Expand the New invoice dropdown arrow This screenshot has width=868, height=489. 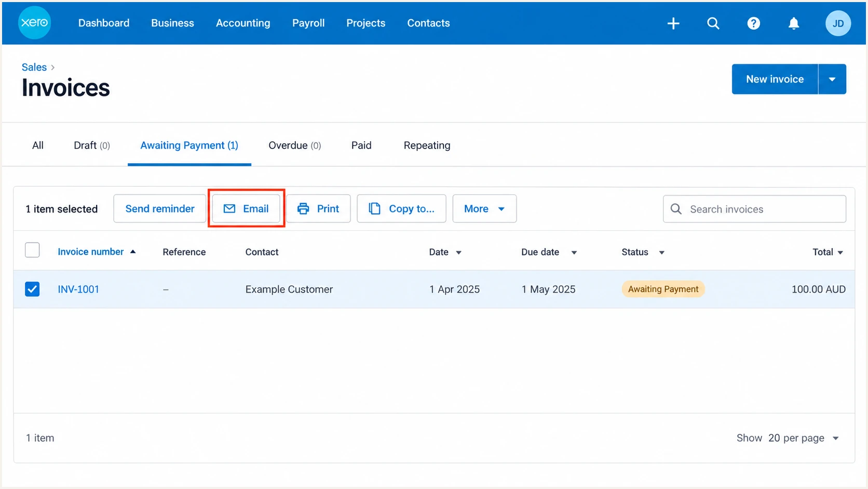832,80
